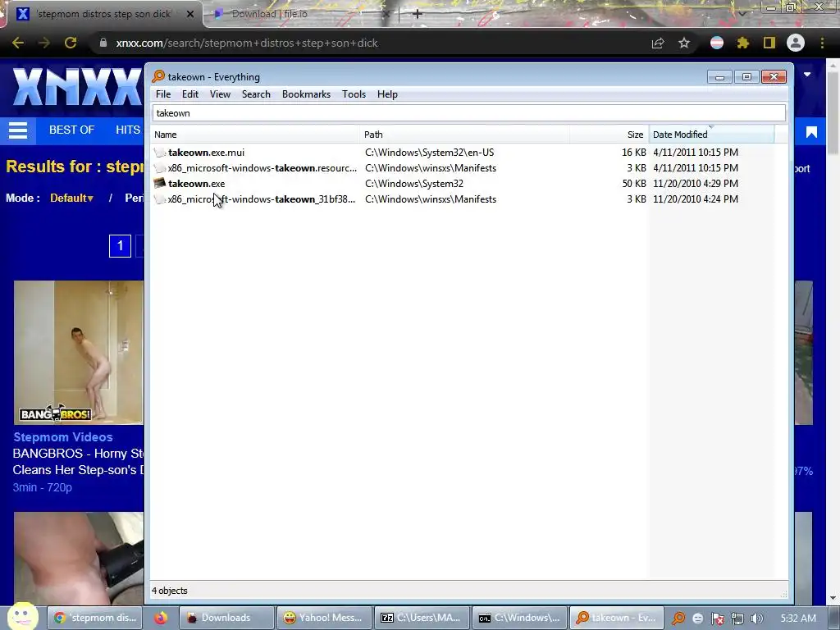Click the BEST OF link on the website

[72, 130]
